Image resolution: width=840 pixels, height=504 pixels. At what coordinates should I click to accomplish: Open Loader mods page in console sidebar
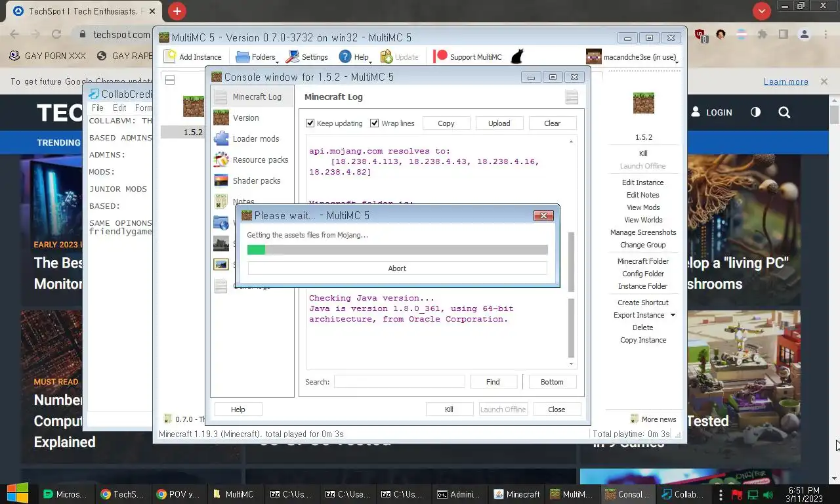pos(252,138)
